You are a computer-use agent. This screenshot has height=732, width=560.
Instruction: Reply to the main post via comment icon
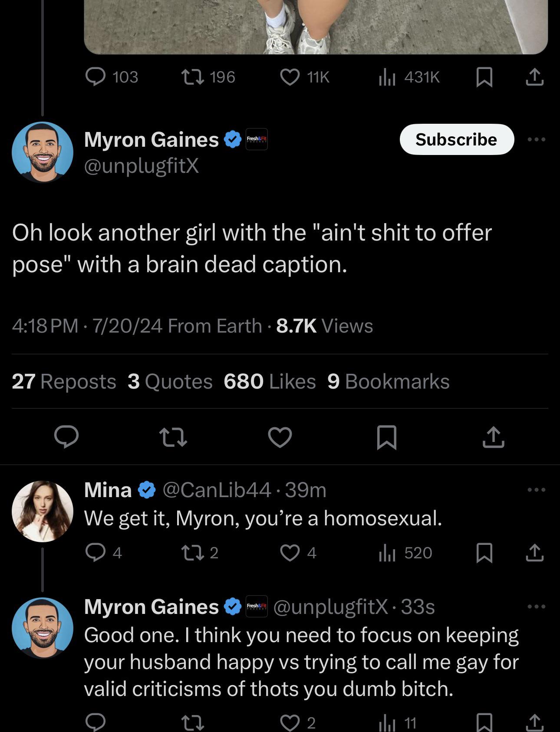[66, 437]
